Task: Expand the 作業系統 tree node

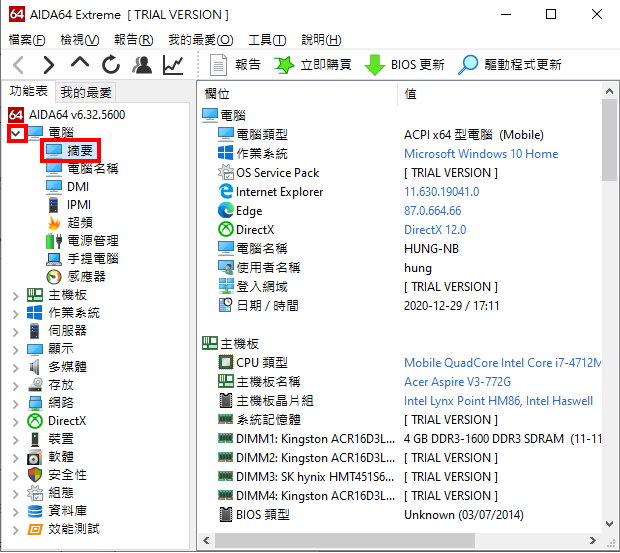Action: coord(15,314)
